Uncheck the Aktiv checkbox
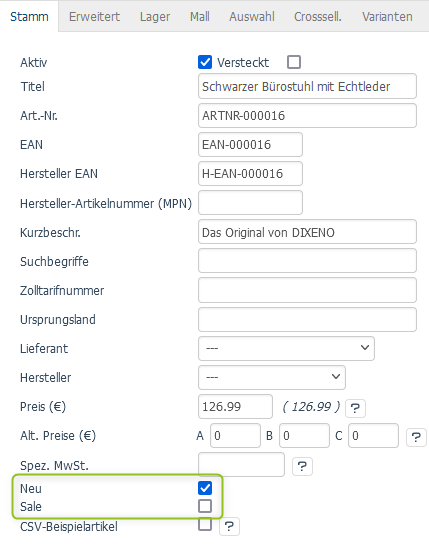This screenshot has width=429, height=546. point(205,62)
